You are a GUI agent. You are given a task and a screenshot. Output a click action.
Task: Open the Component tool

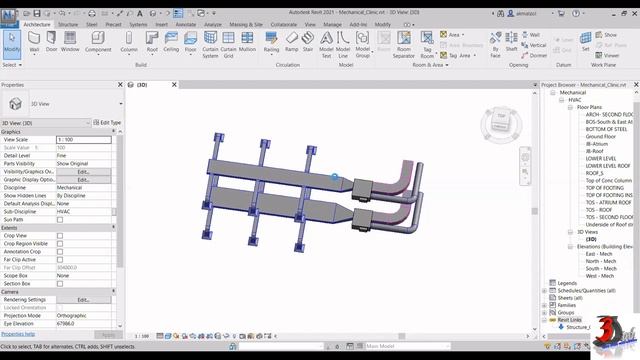point(98,43)
